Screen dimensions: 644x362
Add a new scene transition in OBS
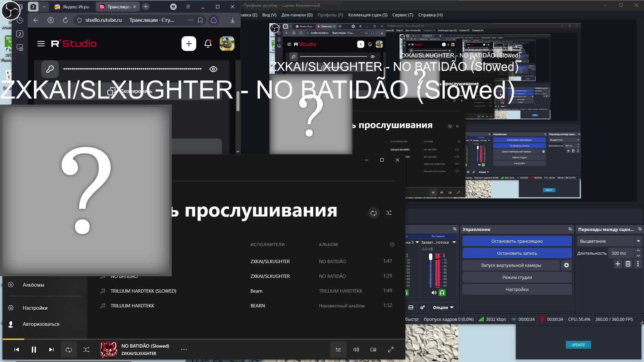(x=618, y=264)
